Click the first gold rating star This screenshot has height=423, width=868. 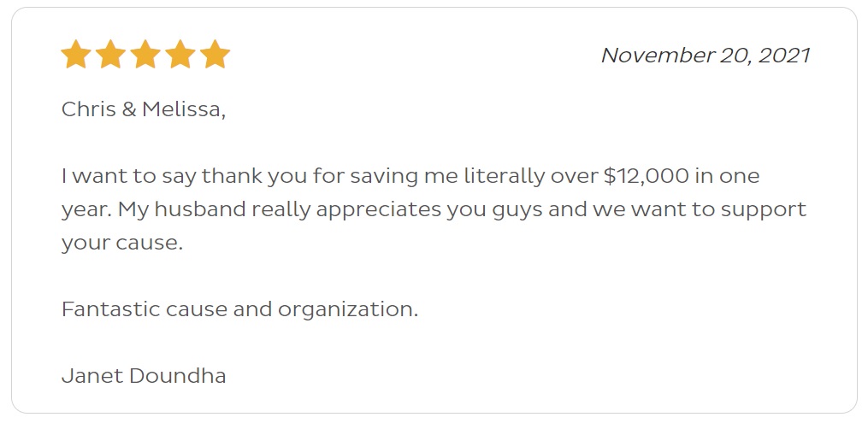(76, 54)
